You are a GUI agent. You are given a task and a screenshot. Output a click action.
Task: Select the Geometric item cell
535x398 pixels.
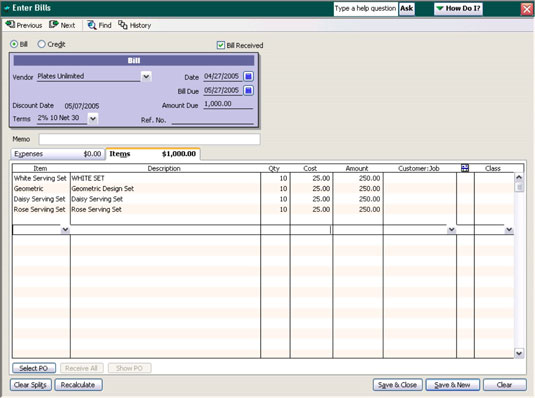click(41, 188)
